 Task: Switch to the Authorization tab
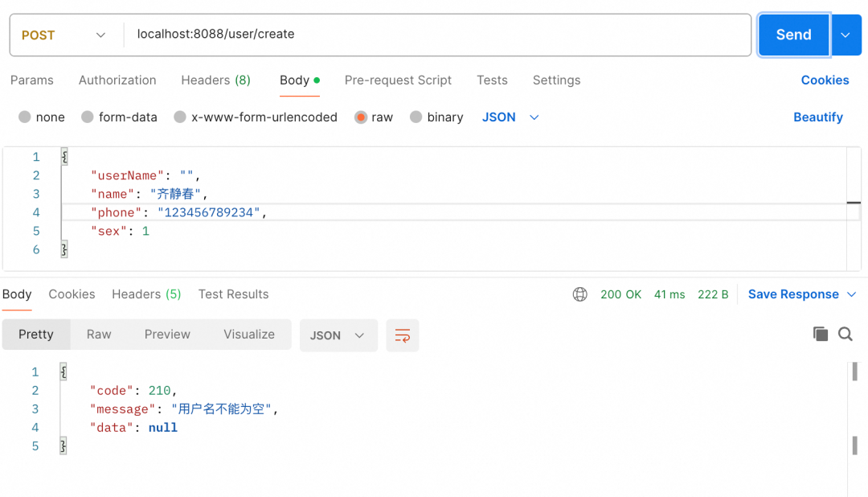[117, 80]
